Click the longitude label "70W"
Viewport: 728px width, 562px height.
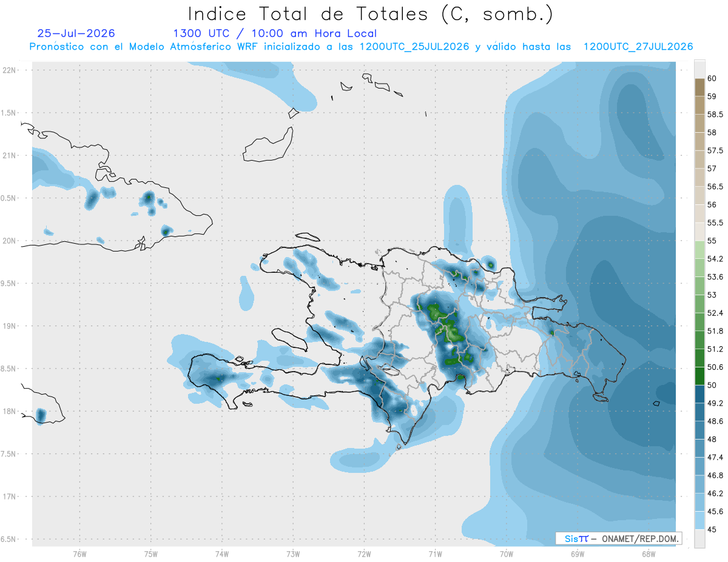(x=507, y=554)
